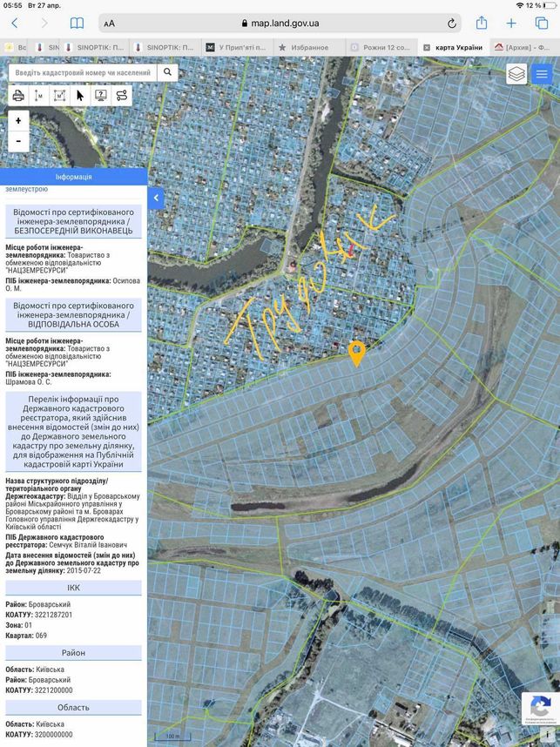The width and height of the screenshot is (560, 747).
Task: Open the blue hamburger menu
Action: point(542,74)
